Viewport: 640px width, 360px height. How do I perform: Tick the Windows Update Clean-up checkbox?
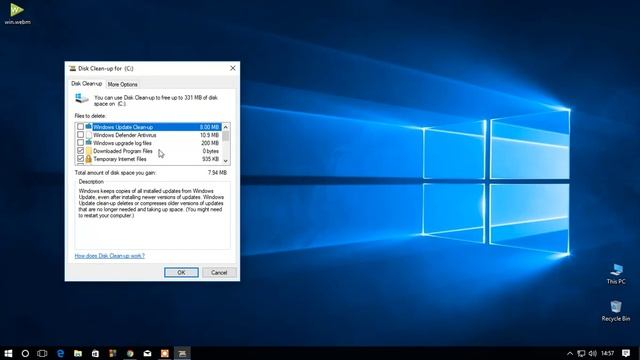coord(80,127)
